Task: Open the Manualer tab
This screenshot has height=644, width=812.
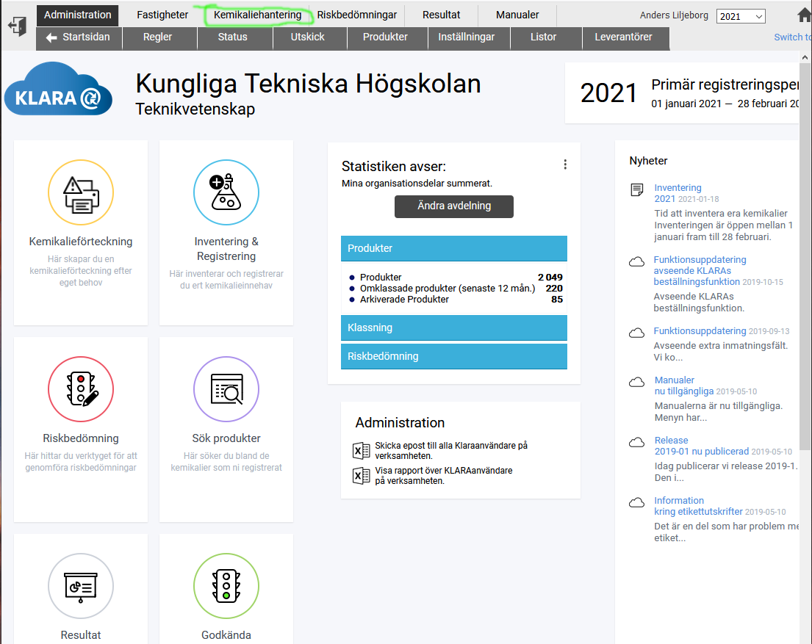Action: [517, 15]
